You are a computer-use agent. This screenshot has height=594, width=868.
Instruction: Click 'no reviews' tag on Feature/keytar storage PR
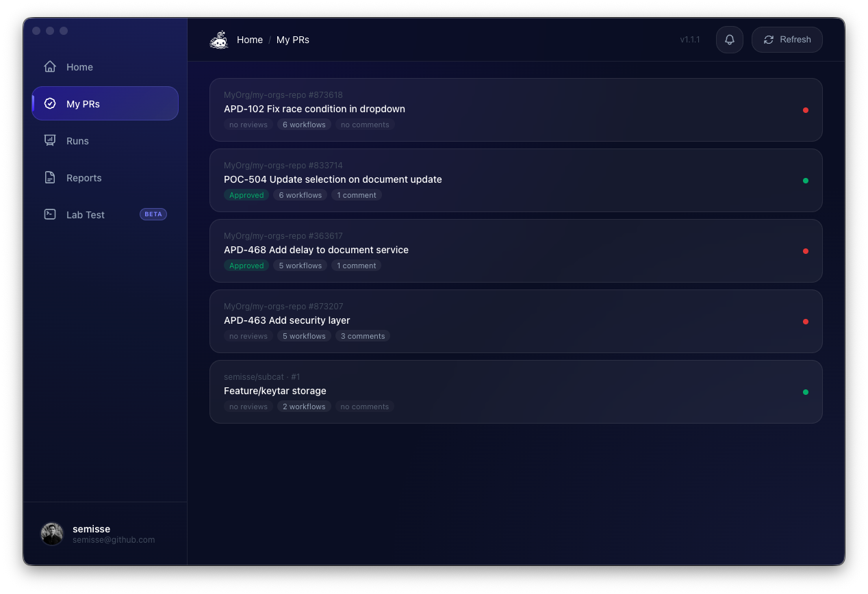coord(248,406)
